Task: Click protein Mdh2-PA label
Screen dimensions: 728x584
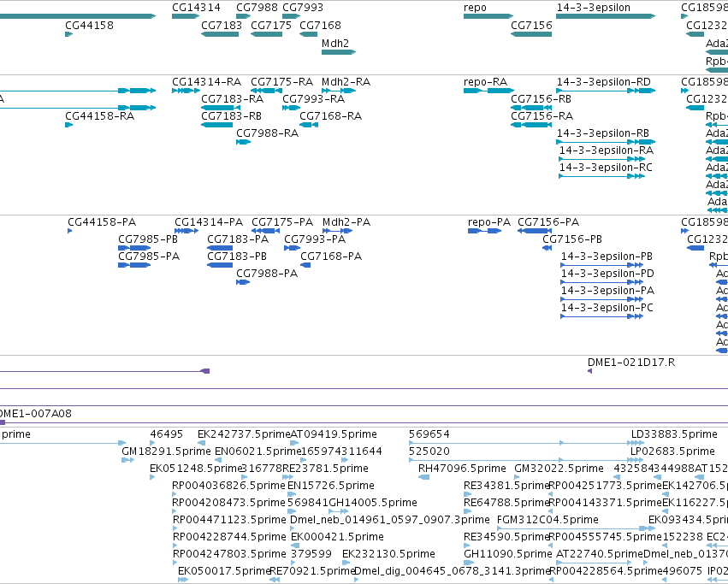Action: [x=346, y=222]
